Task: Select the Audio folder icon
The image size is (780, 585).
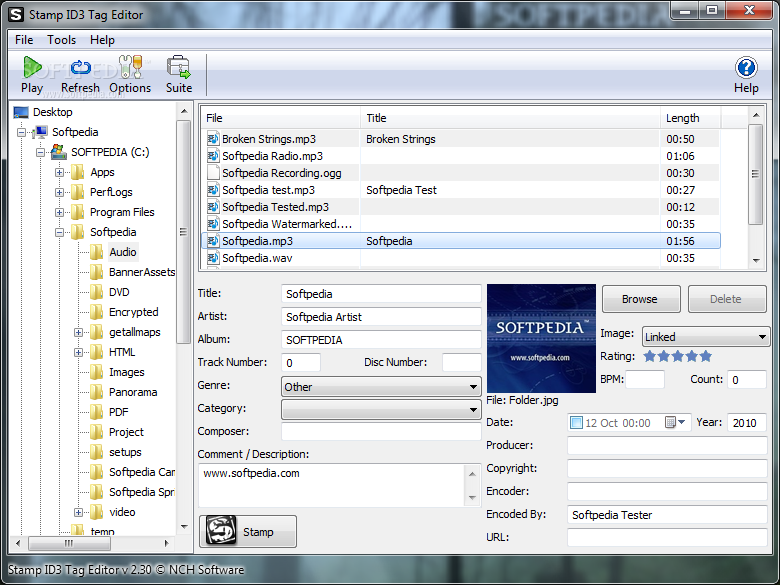Action: tap(97, 252)
